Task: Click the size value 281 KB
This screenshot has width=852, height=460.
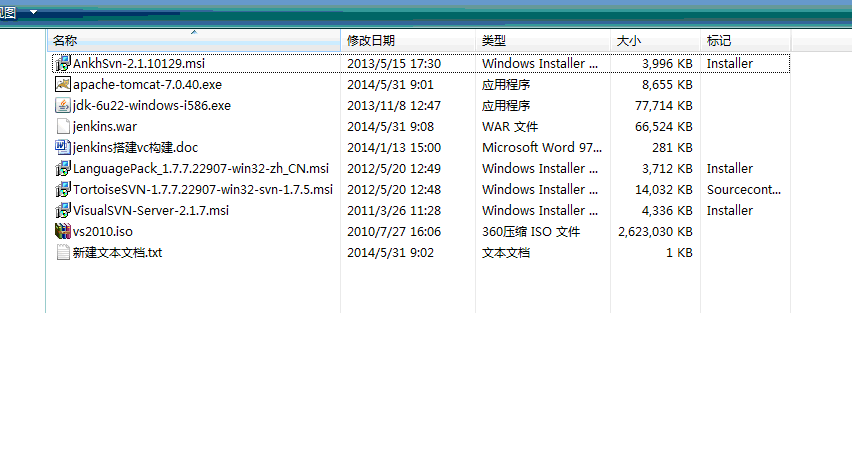Action: tap(672, 148)
